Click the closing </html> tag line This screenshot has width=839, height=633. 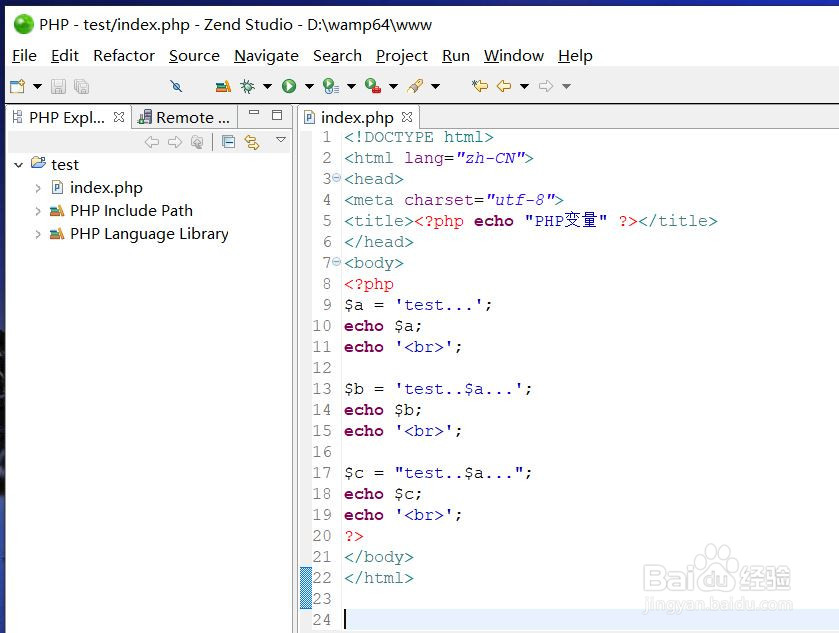click(x=379, y=578)
